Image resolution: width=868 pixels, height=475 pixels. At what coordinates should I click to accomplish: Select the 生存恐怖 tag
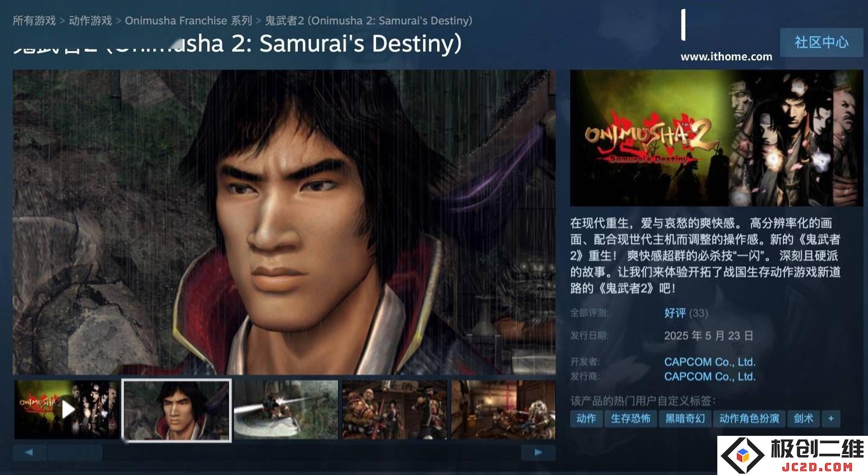[631, 418]
